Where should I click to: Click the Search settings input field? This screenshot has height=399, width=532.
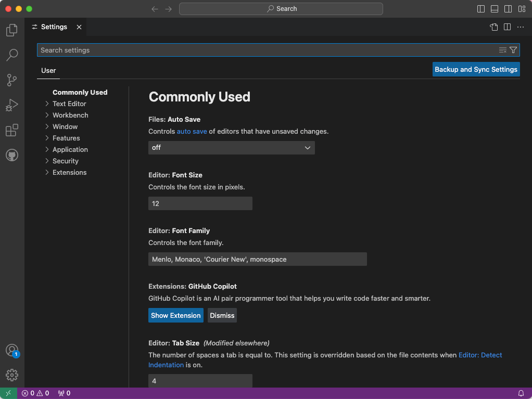pyautogui.click(x=265, y=50)
